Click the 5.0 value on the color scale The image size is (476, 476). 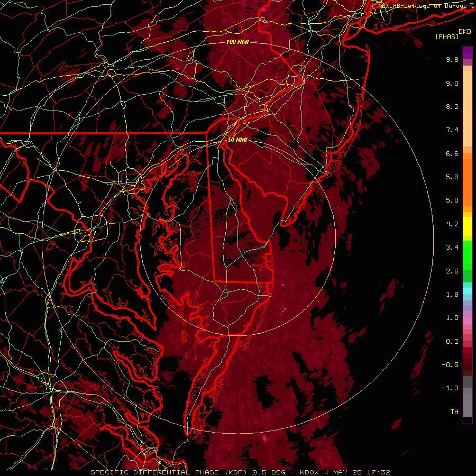coord(452,200)
